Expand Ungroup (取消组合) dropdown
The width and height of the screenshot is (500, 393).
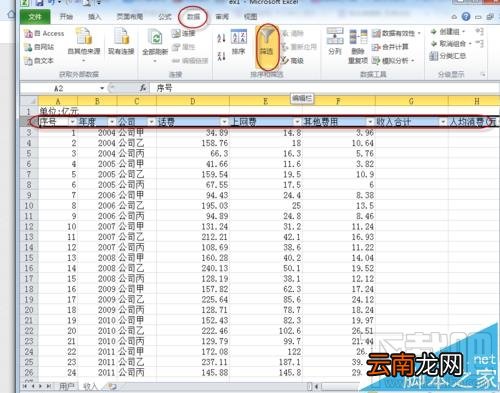470,44
